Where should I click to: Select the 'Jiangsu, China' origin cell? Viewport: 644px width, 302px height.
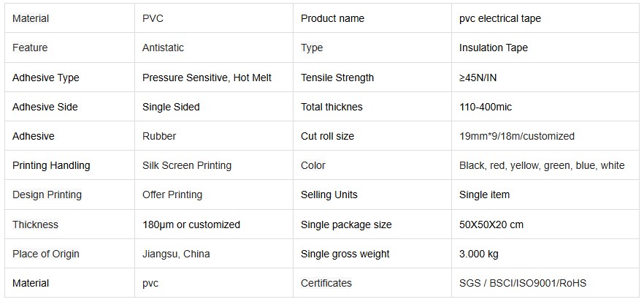tap(176, 254)
